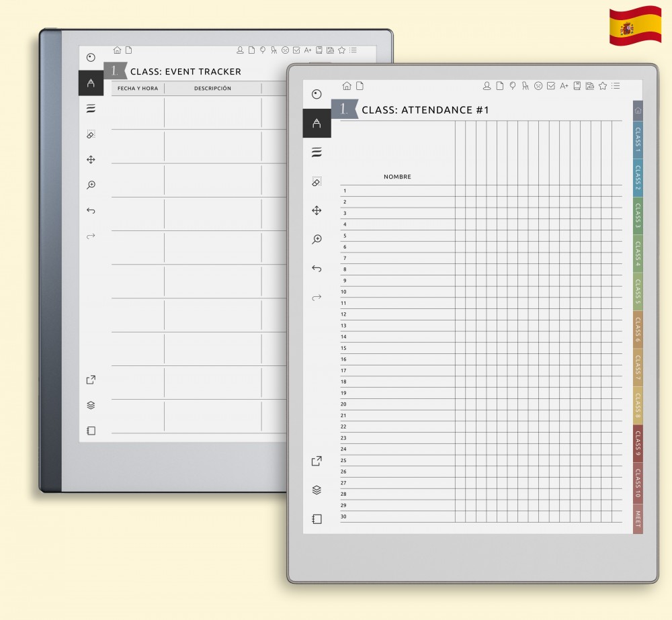Click the zoom magnifier on the Attendance tablet
Screen dimensions: 672x620
(x=317, y=239)
